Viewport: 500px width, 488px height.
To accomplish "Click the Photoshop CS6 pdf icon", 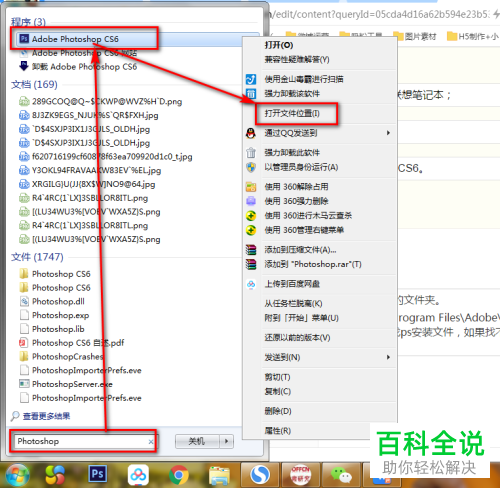I will (x=24, y=342).
